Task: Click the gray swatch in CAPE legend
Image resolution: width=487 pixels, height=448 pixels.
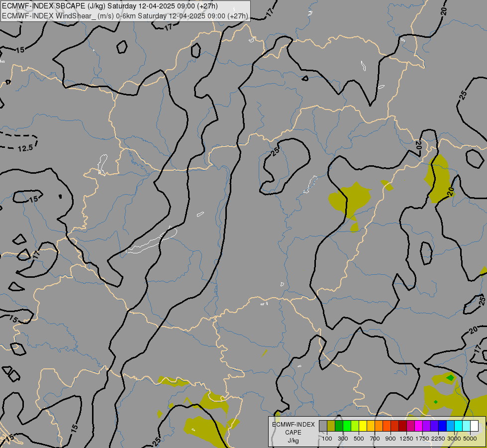Action: [323, 426]
